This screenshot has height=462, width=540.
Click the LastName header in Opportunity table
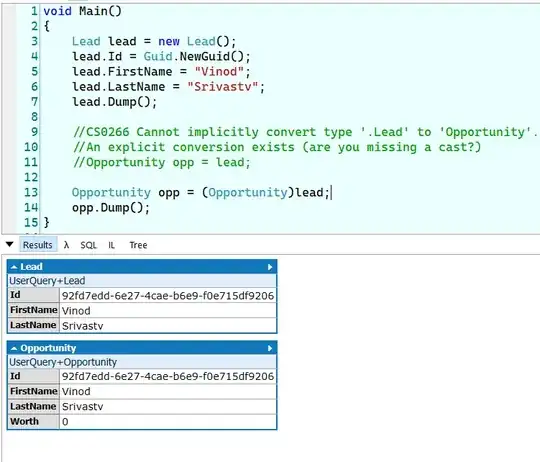pos(34,406)
